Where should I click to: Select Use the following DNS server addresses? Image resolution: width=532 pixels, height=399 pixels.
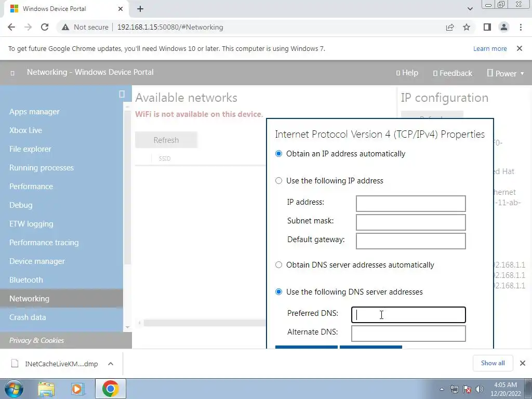(x=278, y=292)
